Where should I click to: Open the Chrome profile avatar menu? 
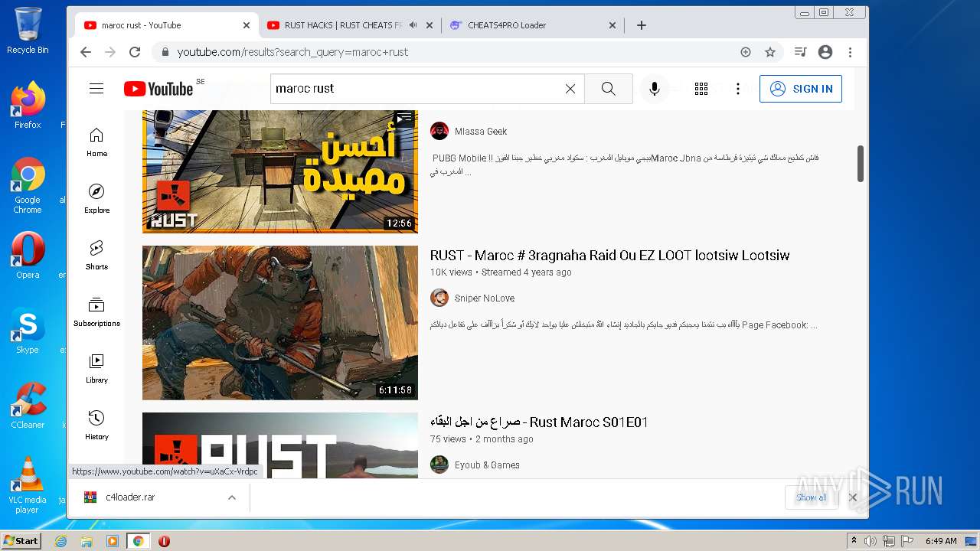[825, 52]
